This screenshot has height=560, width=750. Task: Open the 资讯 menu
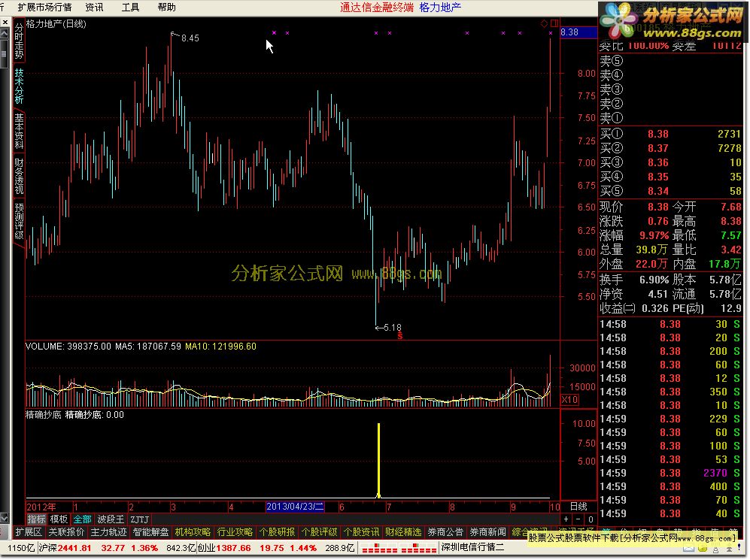click(x=94, y=8)
